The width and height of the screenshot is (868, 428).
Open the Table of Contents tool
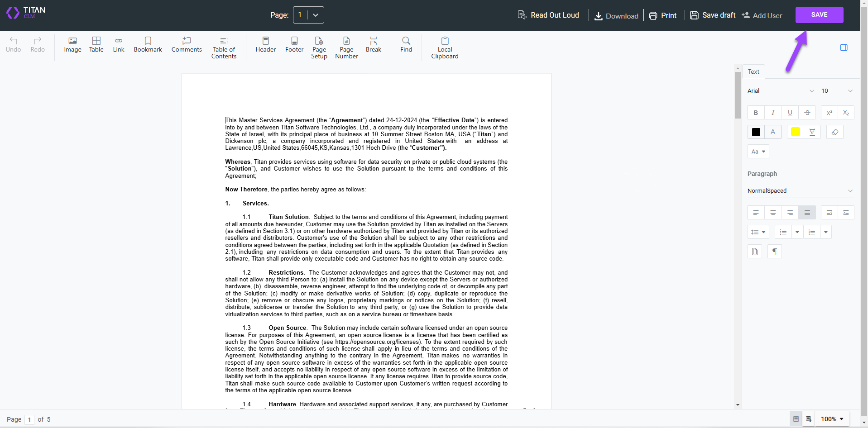224,47
